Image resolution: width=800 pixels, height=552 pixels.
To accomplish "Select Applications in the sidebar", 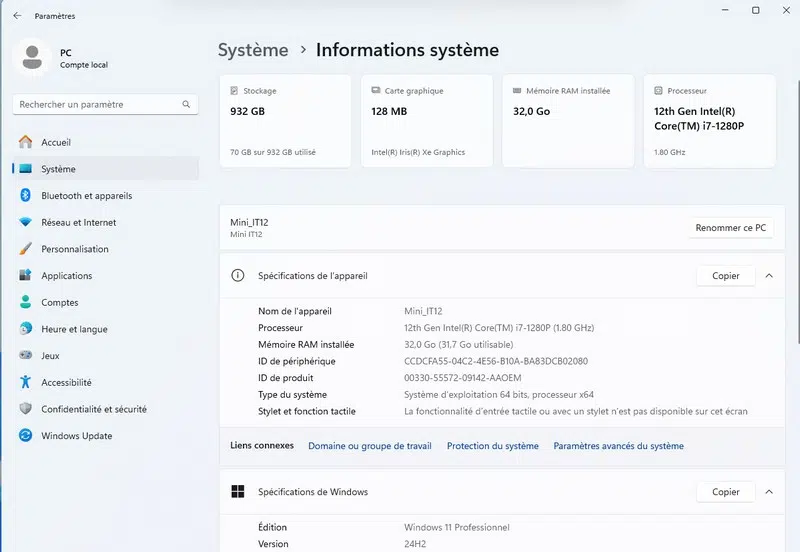I will tap(66, 276).
